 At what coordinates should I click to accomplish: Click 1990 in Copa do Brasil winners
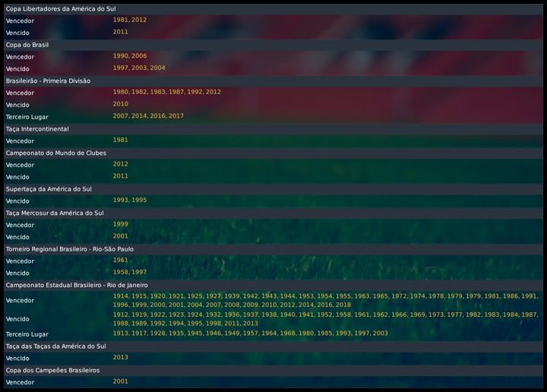pos(120,56)
